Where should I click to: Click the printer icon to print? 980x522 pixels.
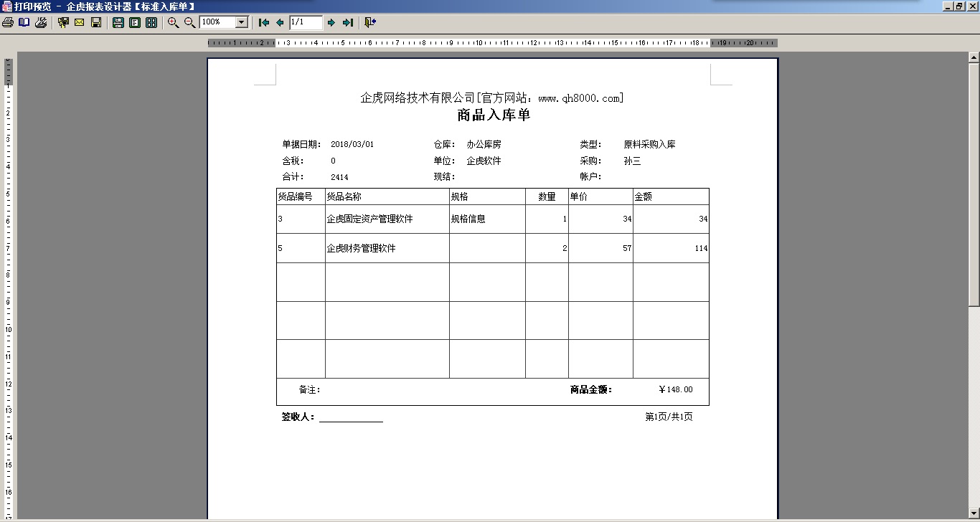pyautogui.click(x=8, y=23)
